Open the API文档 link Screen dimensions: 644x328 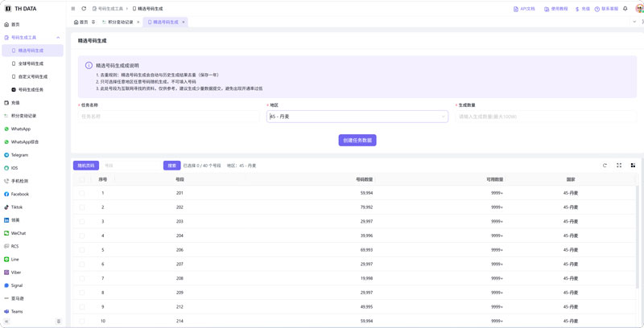tap(524, 9)
